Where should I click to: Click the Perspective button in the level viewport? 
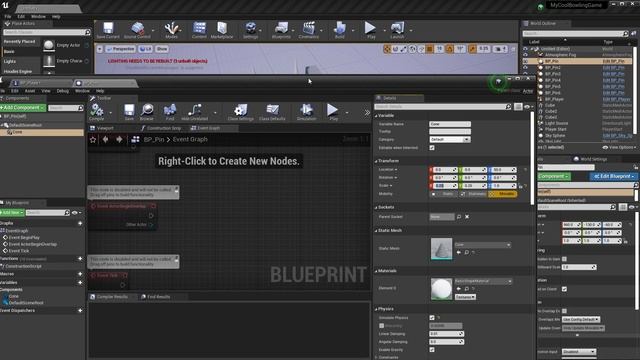pyautogui.click(x=120, y=49)
